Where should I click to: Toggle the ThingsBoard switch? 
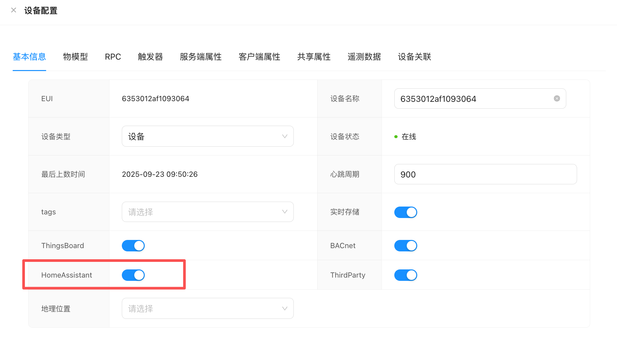[x=133, y=246]
